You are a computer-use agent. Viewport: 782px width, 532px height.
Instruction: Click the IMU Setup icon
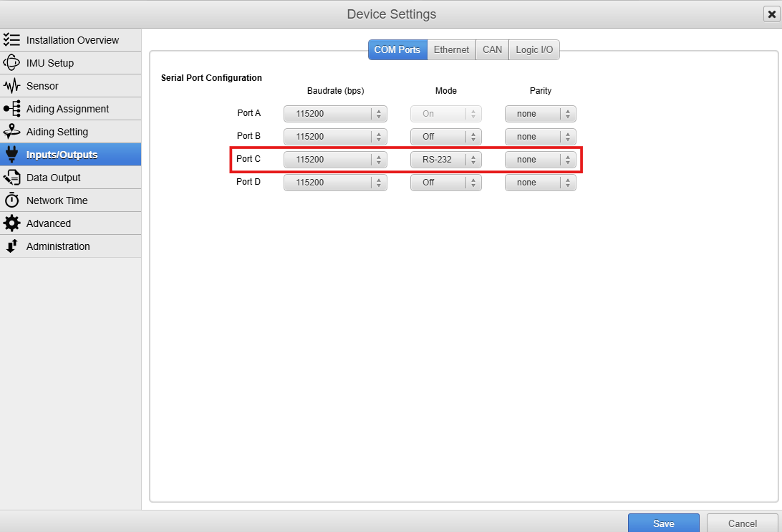point(11,63)
